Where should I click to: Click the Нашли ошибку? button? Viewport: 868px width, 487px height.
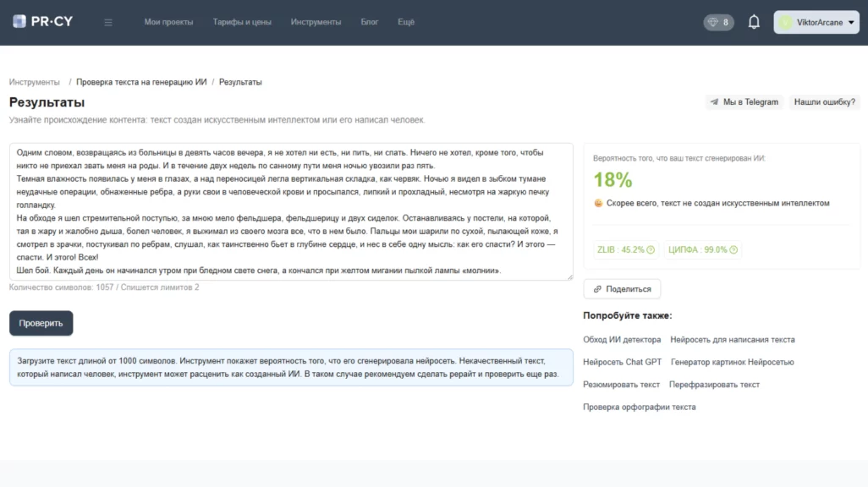tap(824, 102)
